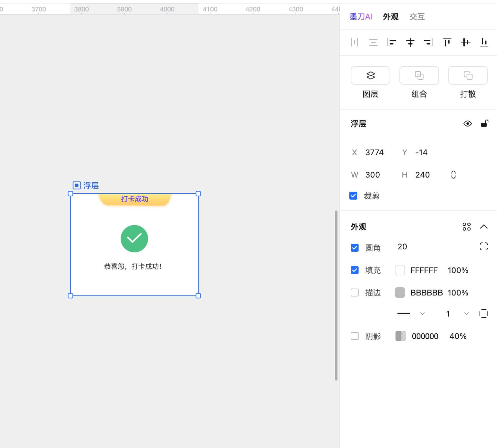Open independent corner radius settings

[x=483, y=246]
